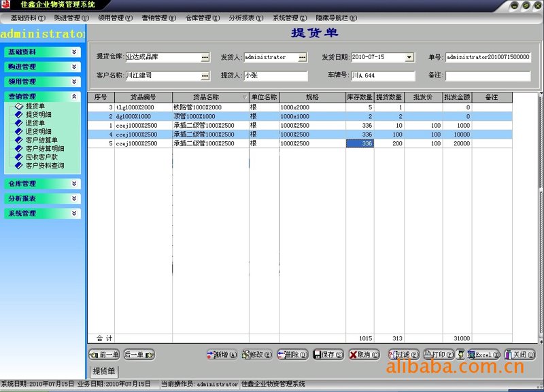Open the 发货人 lookup ellipsis button
The width and height of the screenshot is (544, 392).
click(303, 57)
